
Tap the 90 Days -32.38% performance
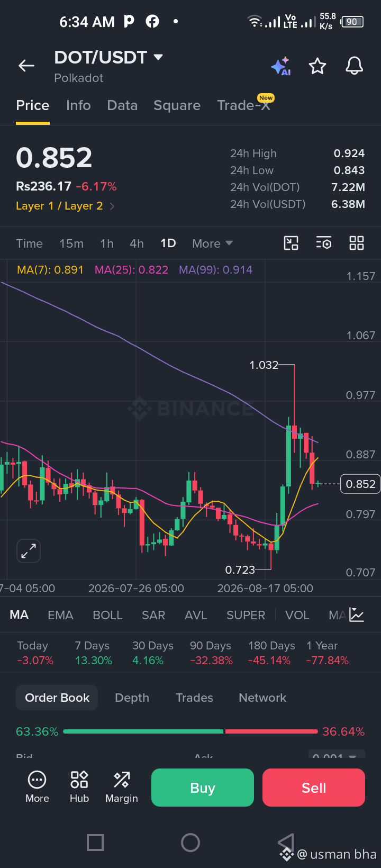point(211,653)
